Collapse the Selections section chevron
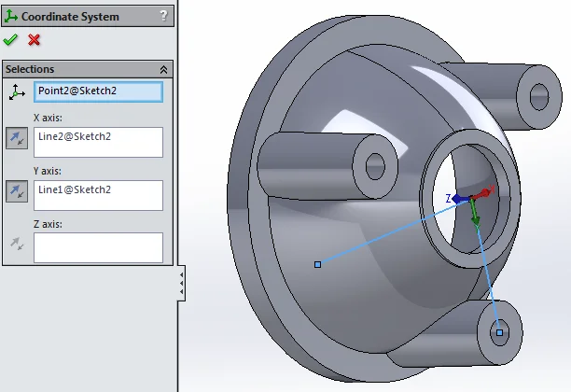The width and height of the screenshot is (571, 392). [x=164, y=69]
